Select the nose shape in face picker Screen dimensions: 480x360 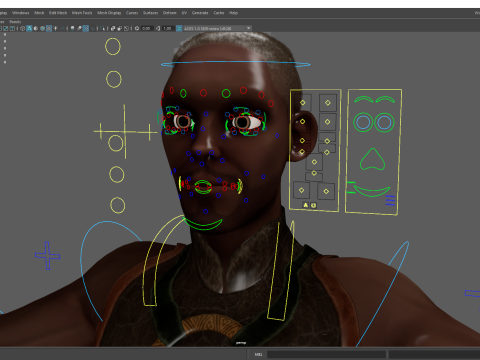[x=372, y=159]
